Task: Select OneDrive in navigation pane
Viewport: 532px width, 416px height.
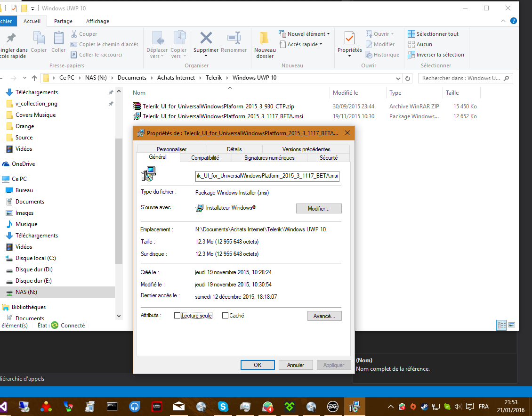Action: point(23,163)
